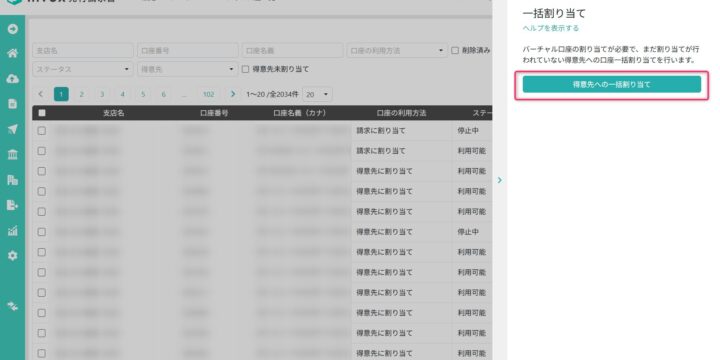The image size is (720, 360).
Task: Focus the 口座名義 filter input
Action: tap(292, 51)
